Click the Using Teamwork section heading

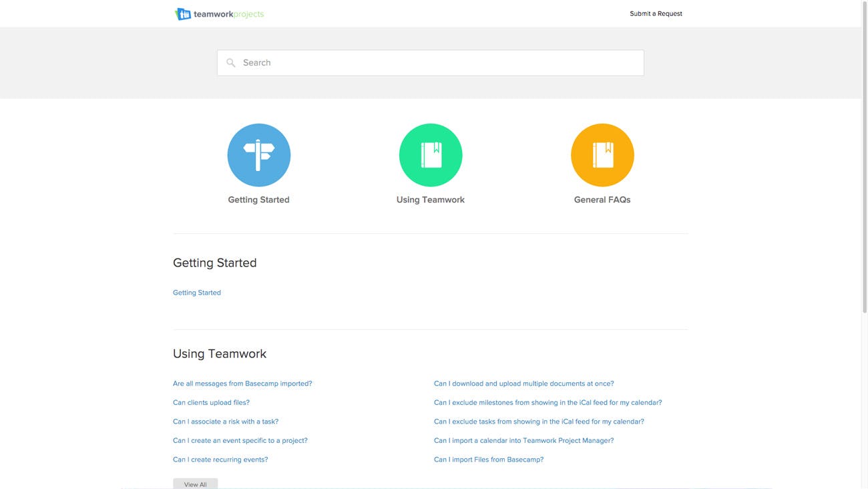click(x=220, y=353)
